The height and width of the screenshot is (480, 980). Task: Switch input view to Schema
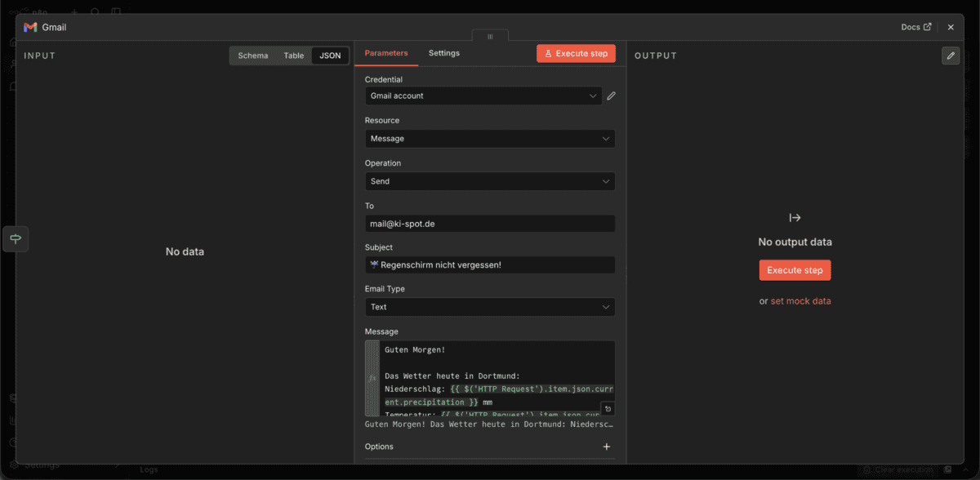[252, 56]
